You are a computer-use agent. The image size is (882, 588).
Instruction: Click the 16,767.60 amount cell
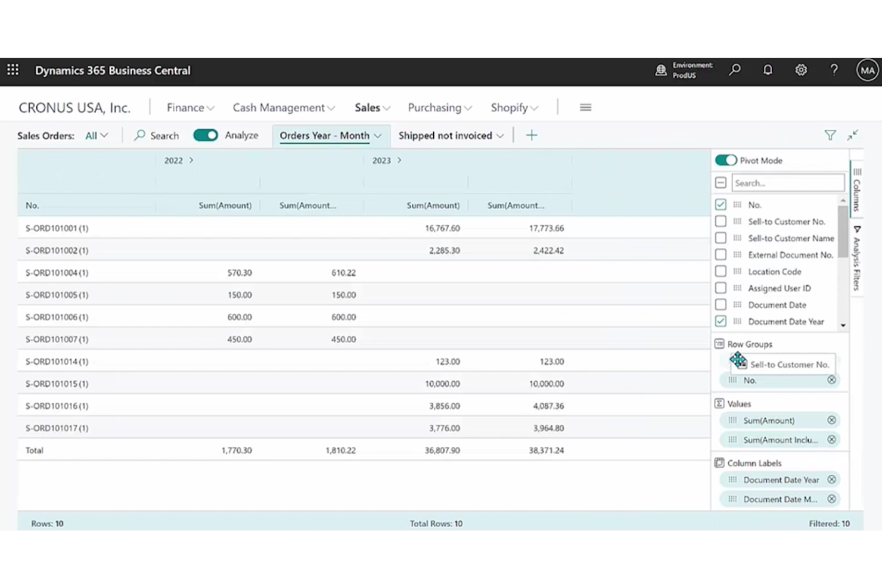click(442, 228)
